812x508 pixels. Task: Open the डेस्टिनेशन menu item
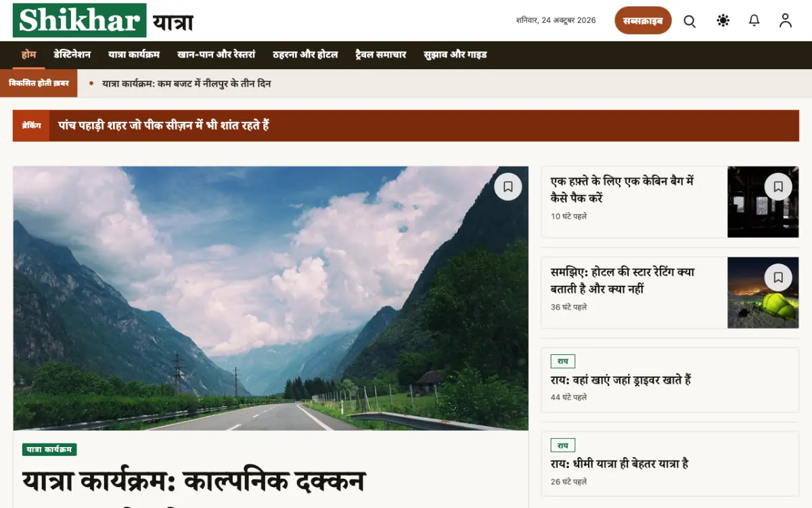pos(72,55)
